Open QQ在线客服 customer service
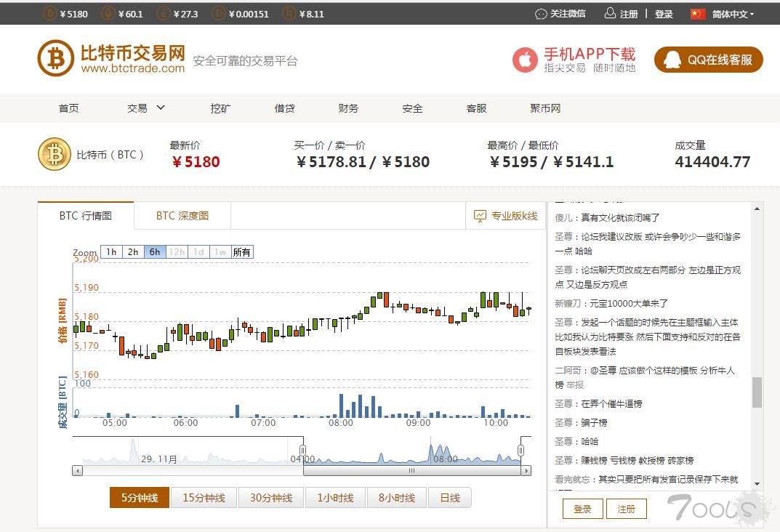This screenshot has width=780, height=532. pyautogui.click(x=708, y=59)
